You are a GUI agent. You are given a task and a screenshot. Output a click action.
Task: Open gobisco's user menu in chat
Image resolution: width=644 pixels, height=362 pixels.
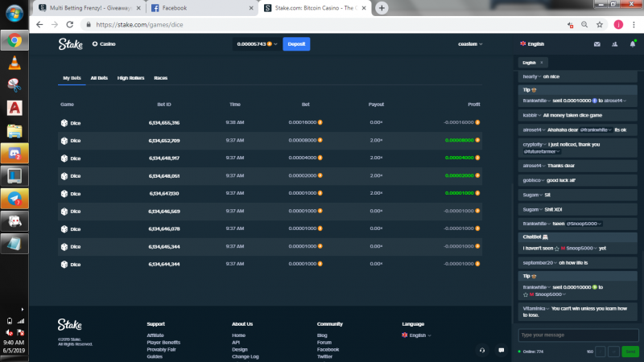pos(534,180)
